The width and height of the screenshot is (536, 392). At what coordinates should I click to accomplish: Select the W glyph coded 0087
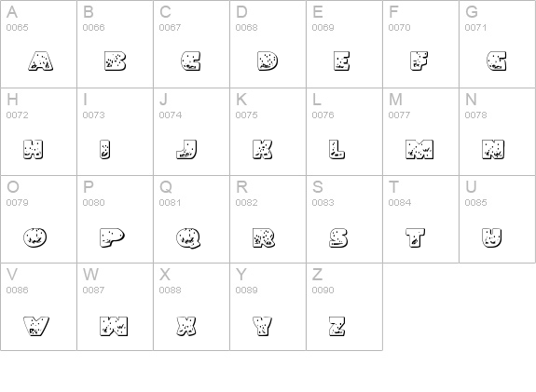(x=116, y=306)
